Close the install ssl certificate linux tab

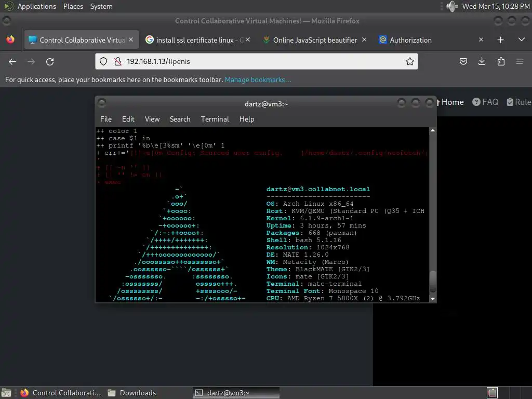[x=248, y=39]
